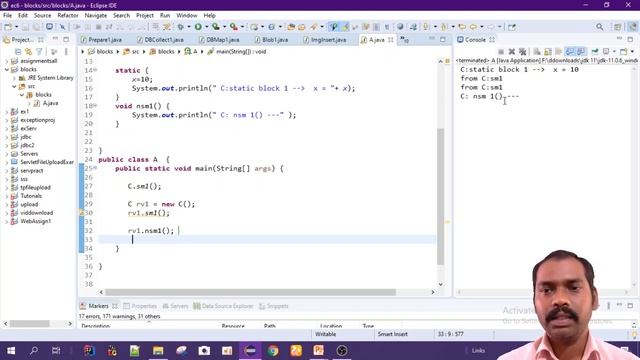
Task: Click the Clear Console icon
Action: [537, 51]
